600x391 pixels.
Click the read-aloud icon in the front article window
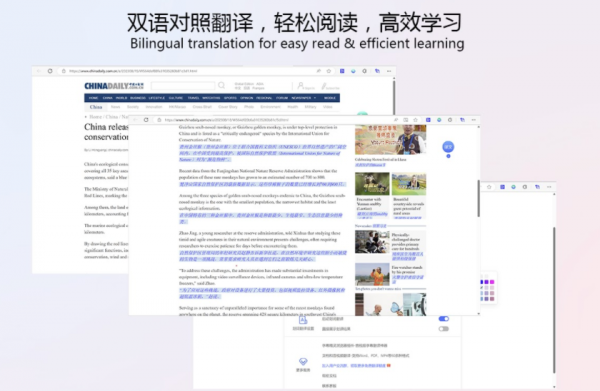click(396, 120)
